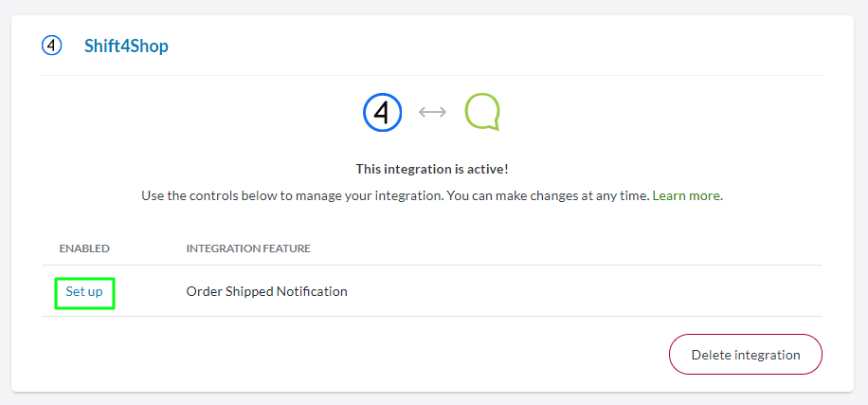Click the Delete integration button
The width and height of the screenshot is (868, 405).
pyautogui.click(x=745, y=355)
